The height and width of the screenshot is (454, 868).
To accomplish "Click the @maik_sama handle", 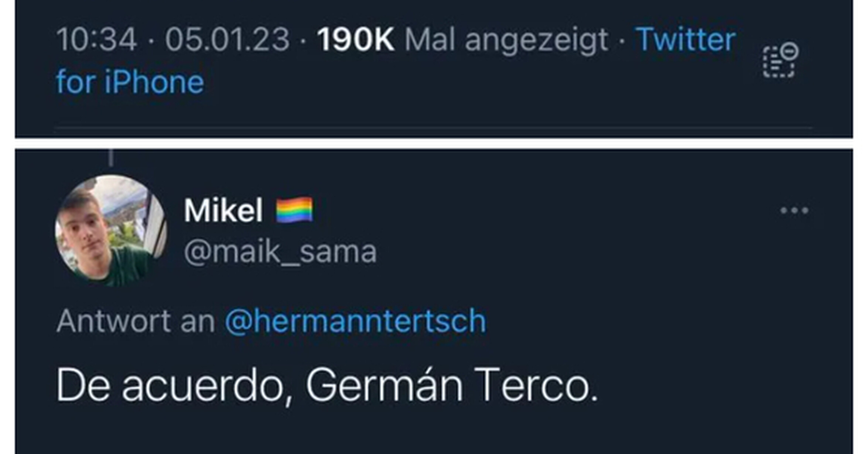I will [280, 252].
